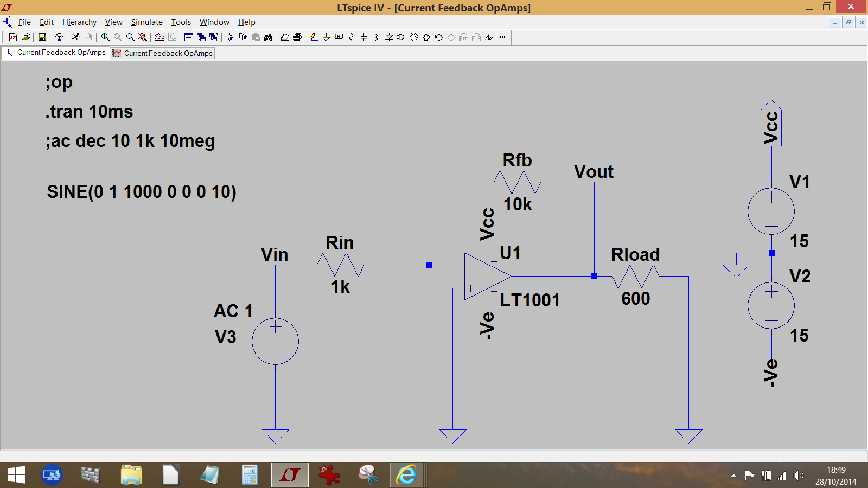
Task: Click the Rfb 10k value label
Action: [x=518, y=204]
